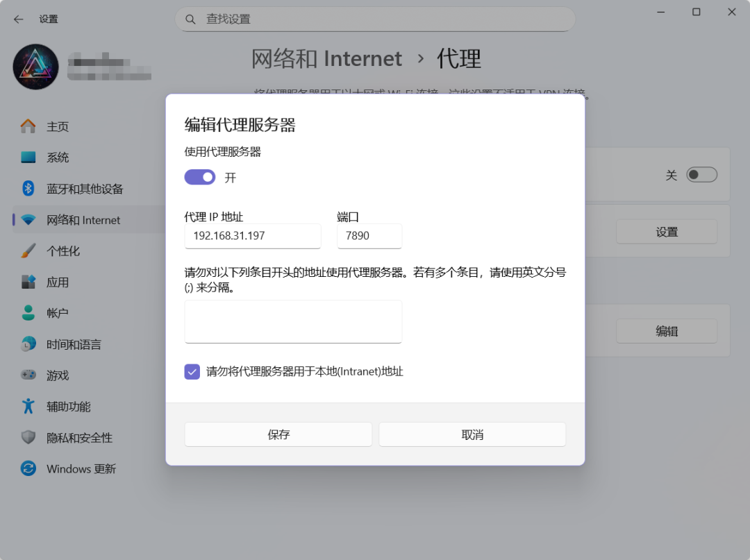Uncheck 请勿将代理服务器用于本地(Intranet)地址
The width and height of the screenshot is (750, 560).
(192, 372)
